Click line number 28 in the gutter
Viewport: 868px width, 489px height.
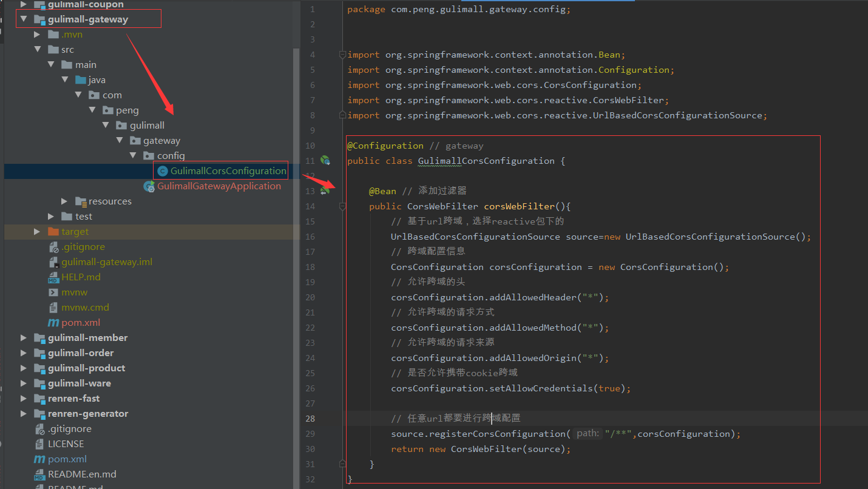coord(310,419)
